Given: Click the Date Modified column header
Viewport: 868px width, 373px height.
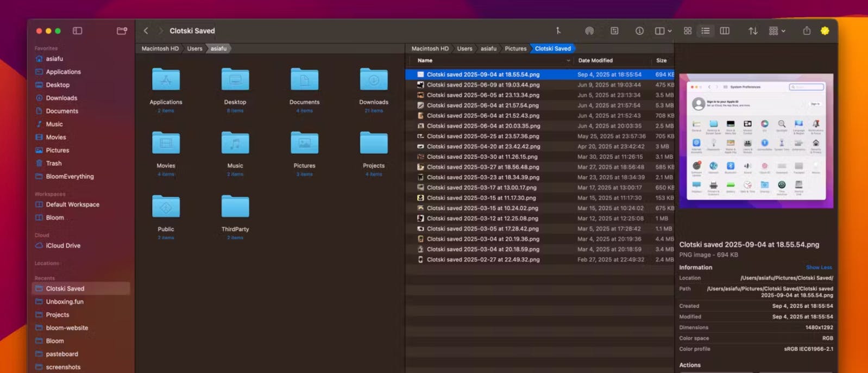Looking at the screenshot, I should click(595, 60).
